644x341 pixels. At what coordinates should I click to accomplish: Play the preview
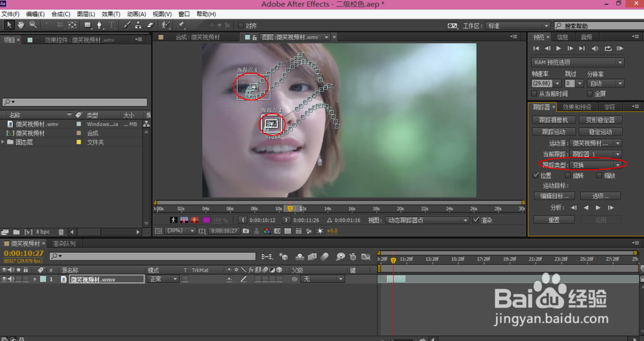pyautogui.click(x=558, y=48)
